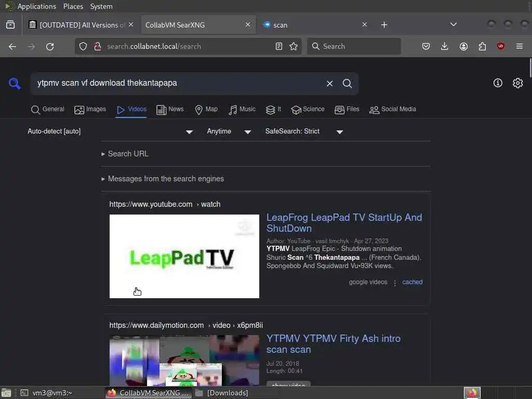Open the Firefox downloads panel
This screenshot has height=399, width=532.
tap(445, 46)
